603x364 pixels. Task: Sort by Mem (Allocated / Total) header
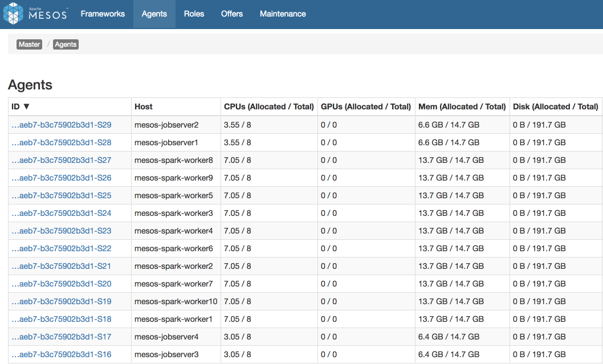point(462,107)
